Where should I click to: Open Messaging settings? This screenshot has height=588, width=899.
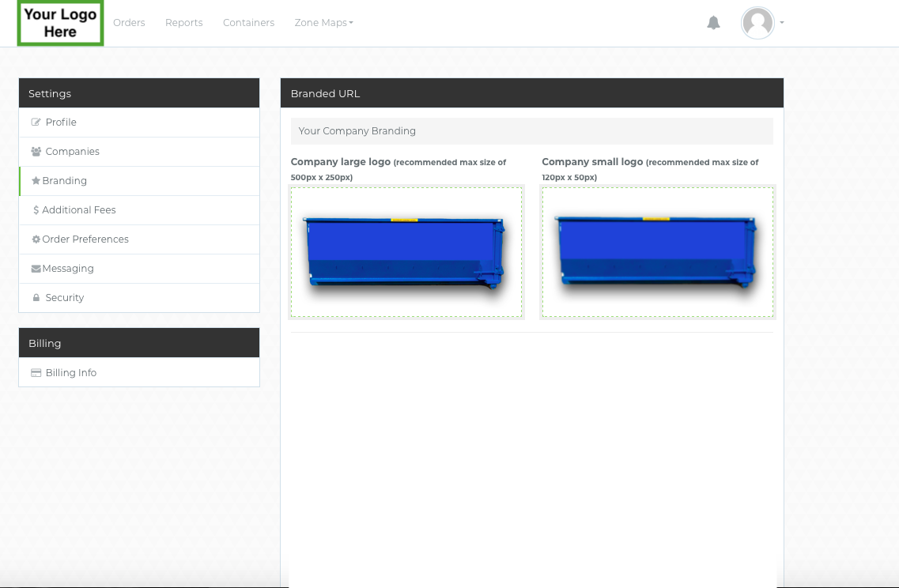coord(139,268)
